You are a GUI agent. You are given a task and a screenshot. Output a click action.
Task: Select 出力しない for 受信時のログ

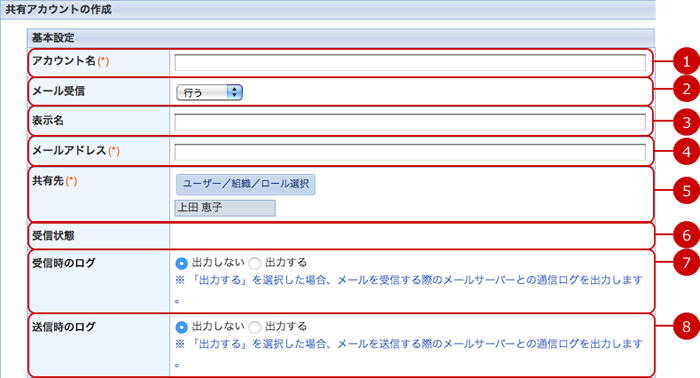[181, 263]
